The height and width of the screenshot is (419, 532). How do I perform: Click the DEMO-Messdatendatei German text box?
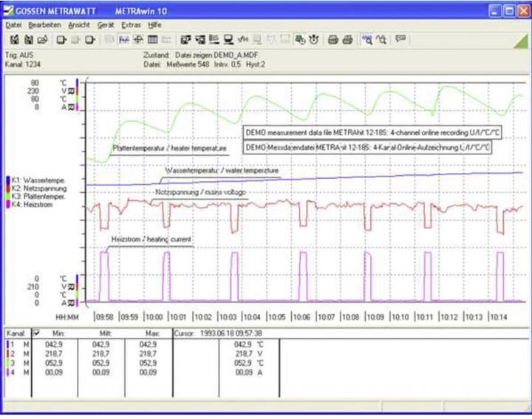click(x=367, y=148)
